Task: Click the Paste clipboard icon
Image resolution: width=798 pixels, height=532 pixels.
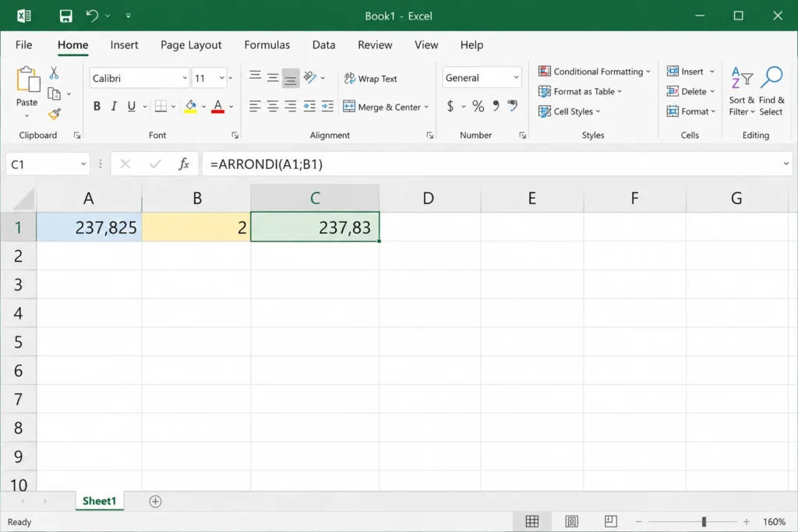Action: point(27,80)
